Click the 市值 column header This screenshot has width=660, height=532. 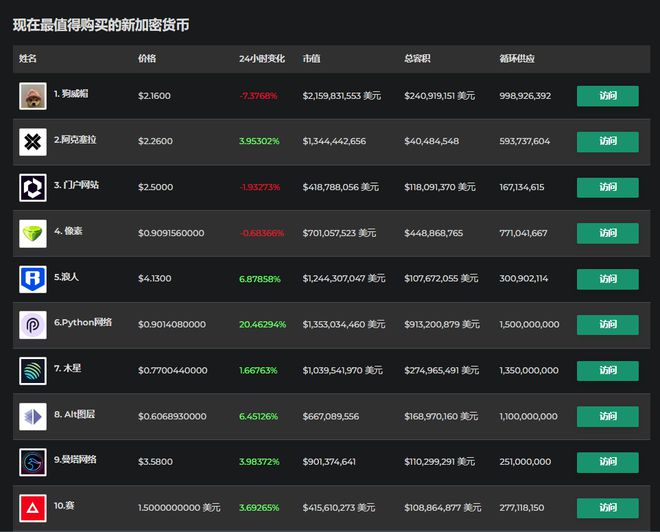311,59
